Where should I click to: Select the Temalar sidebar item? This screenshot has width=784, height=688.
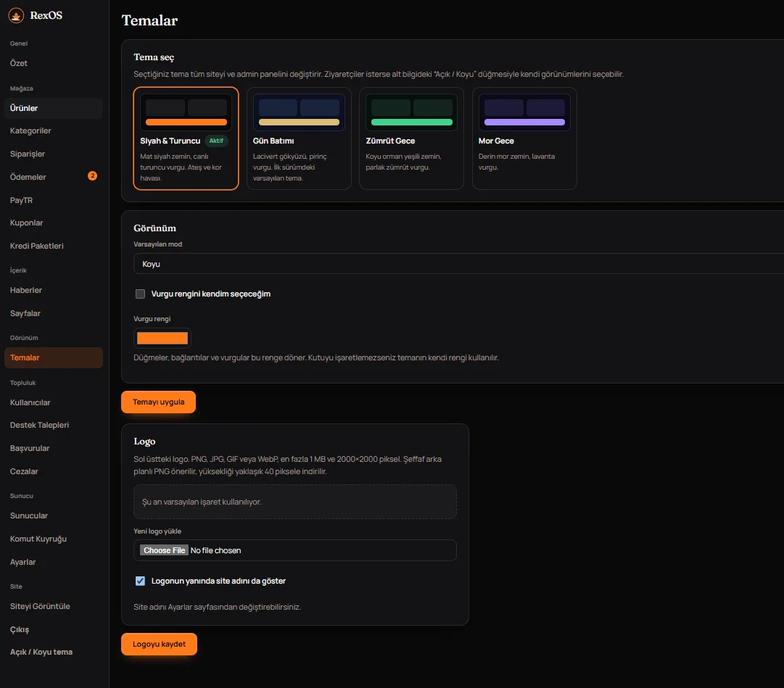point(54,357)
